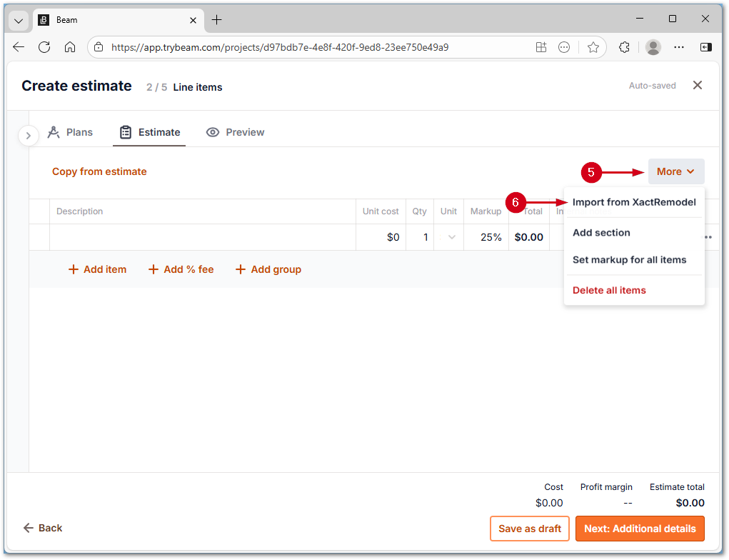The height and width of the screenshot is (560, 729).
Task: Select Add section menu option
Action: [601, 233]
